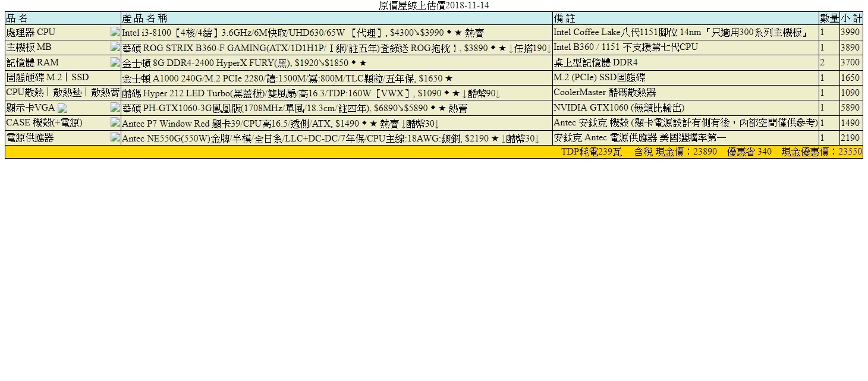Viewport: 868px width, 381px height.
Task: Click the 桌上型記憶體 DDR4 note
Action: click(x=595, y=62)
